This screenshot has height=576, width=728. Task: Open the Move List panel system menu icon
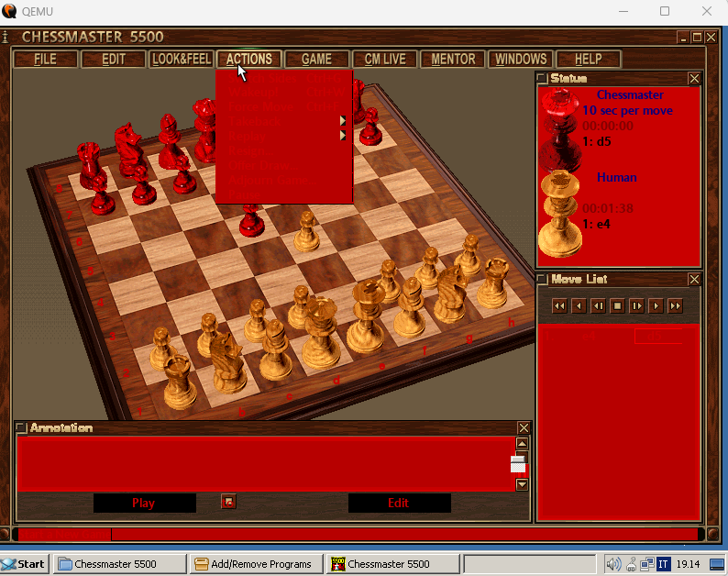pyautogui.click(x=541, y=279)
